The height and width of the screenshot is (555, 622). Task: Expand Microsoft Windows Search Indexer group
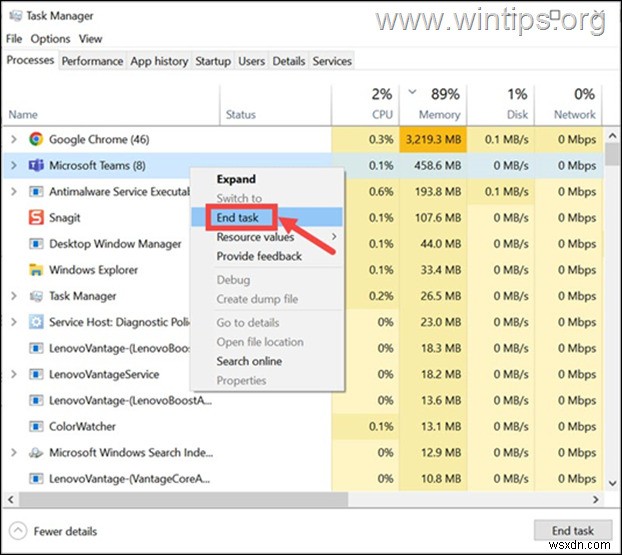(x=13, y=453)
